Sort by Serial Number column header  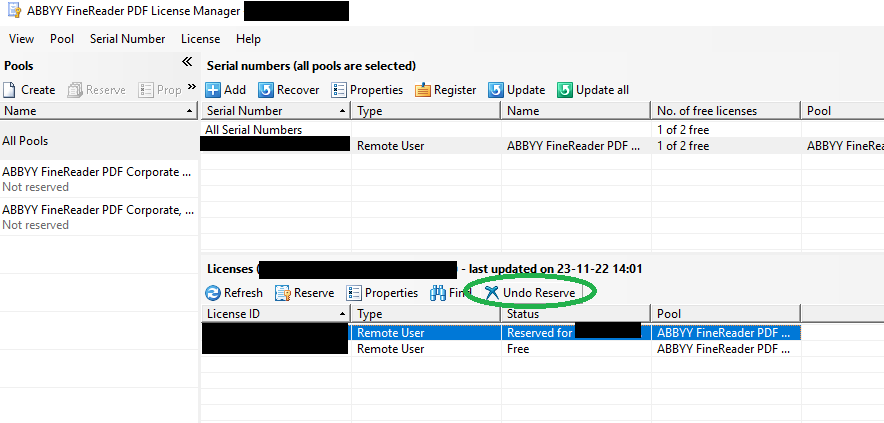tap(276, 111)
